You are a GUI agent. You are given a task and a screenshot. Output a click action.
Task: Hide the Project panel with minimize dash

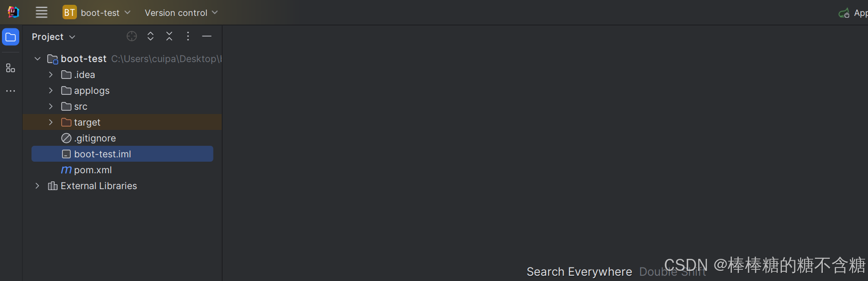coord(207,36)
